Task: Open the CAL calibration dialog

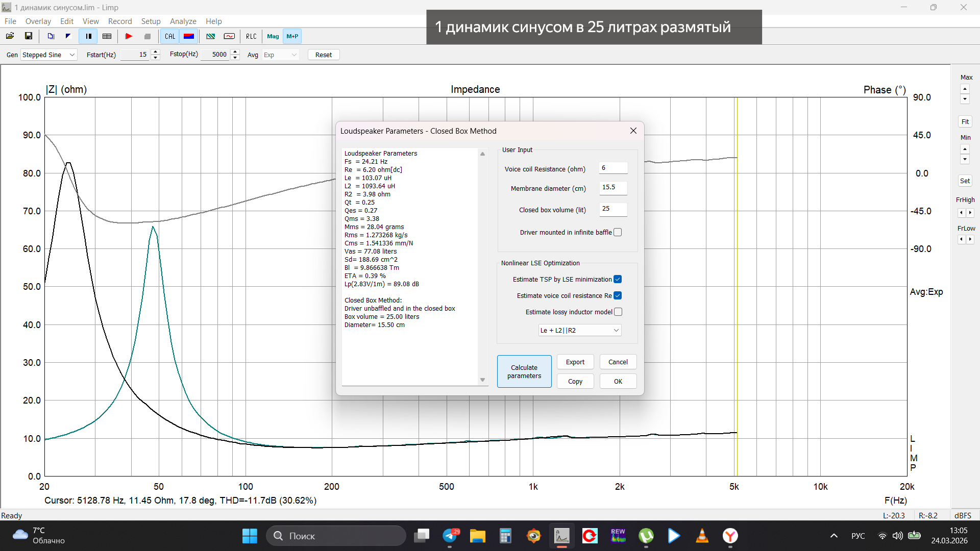Action: [170, 36]
